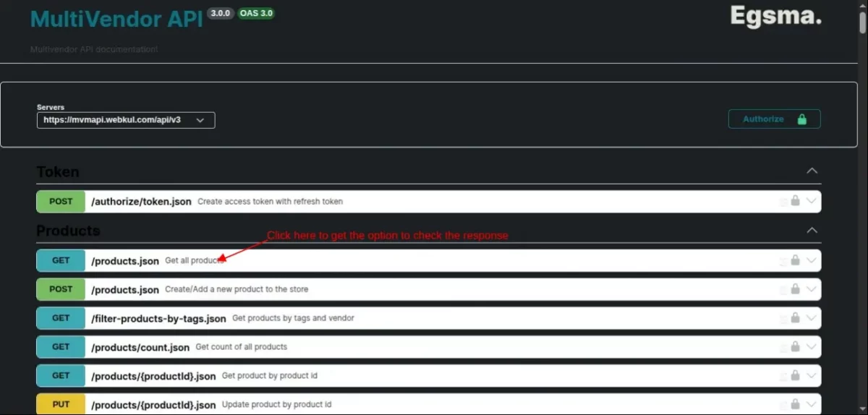Click the Token section heading
This screenshot has width=868, height=415.
click(x=58, y=172)
